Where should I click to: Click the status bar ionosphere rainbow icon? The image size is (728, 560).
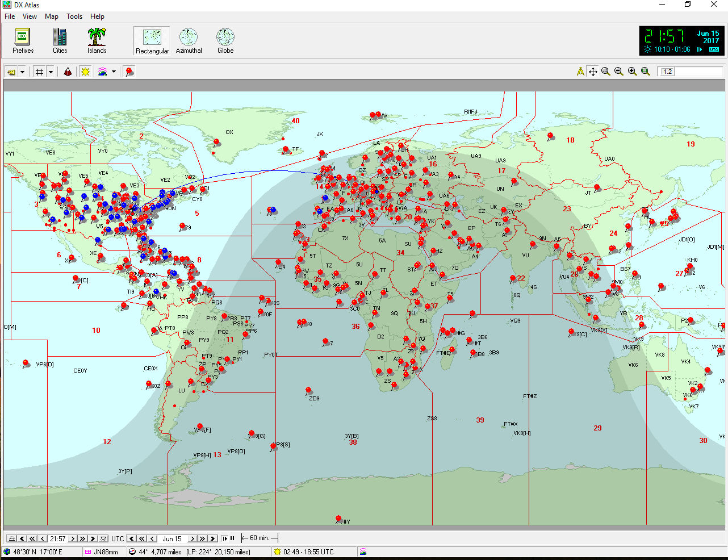(363, 552)
